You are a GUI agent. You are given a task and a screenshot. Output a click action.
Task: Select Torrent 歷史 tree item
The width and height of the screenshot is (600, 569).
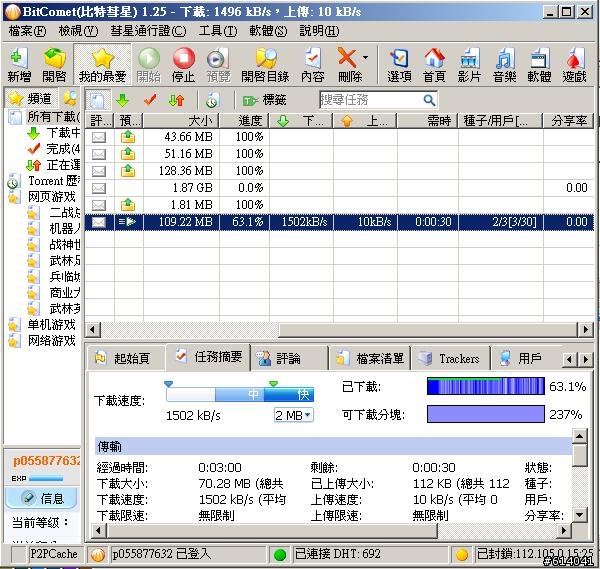(x=54, y=181)
